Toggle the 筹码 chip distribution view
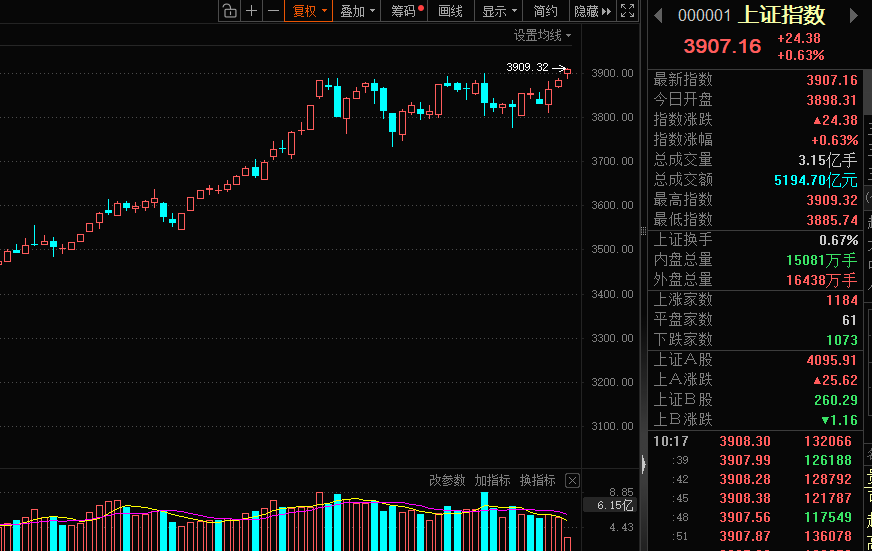872x551 pixels. click(406, 11)
